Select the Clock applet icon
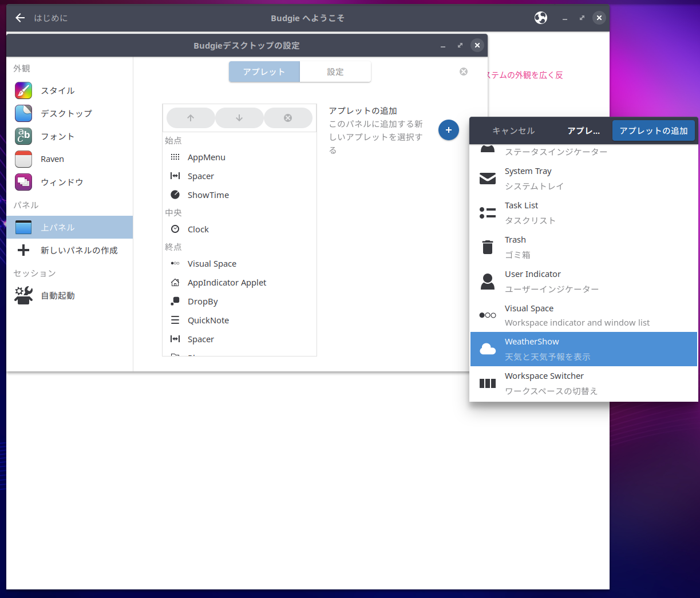 pos(175,229)
